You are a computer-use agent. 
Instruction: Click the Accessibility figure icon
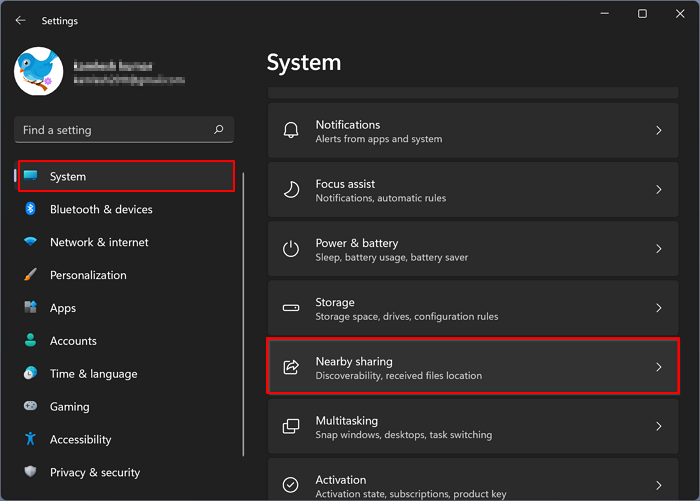(30, 440)
